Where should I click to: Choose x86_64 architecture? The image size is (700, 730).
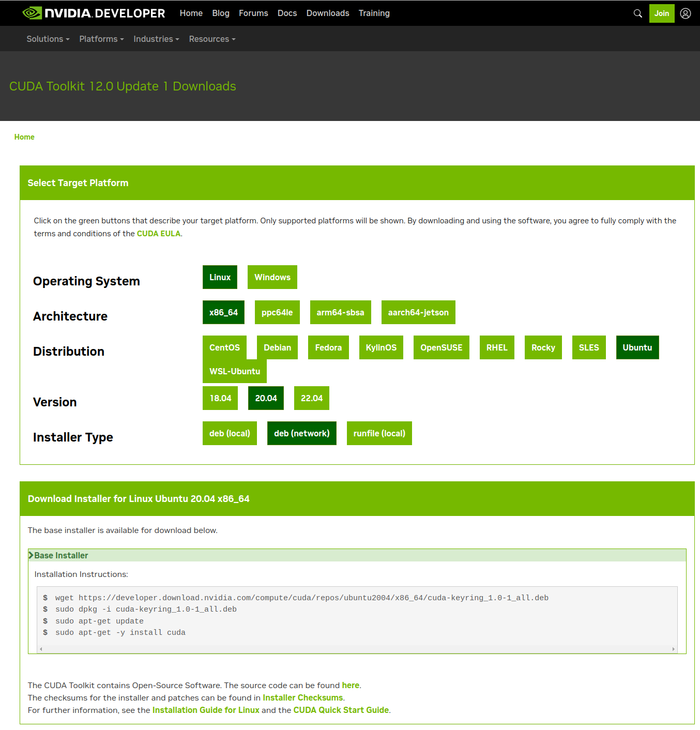click(223, 312)
